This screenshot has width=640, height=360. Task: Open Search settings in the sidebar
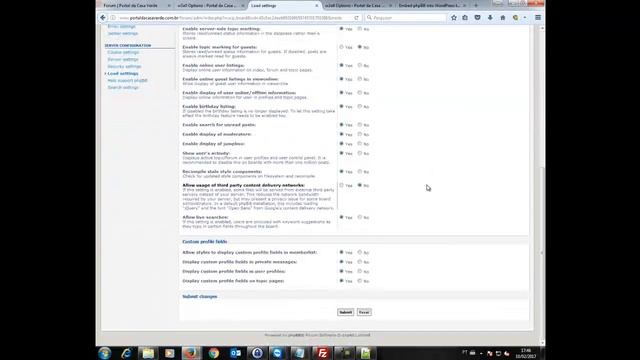[x=123, y=87]
